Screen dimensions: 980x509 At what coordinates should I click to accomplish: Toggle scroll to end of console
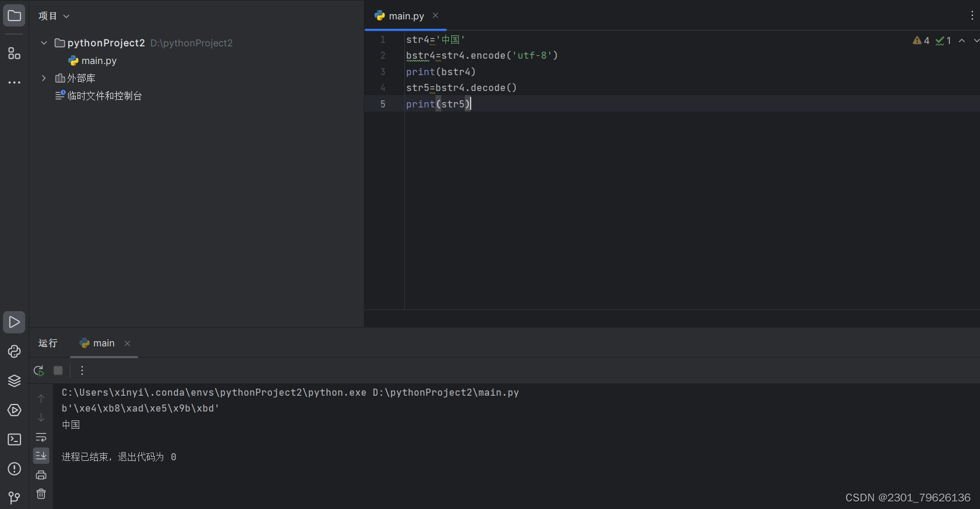tap(41, 456)
